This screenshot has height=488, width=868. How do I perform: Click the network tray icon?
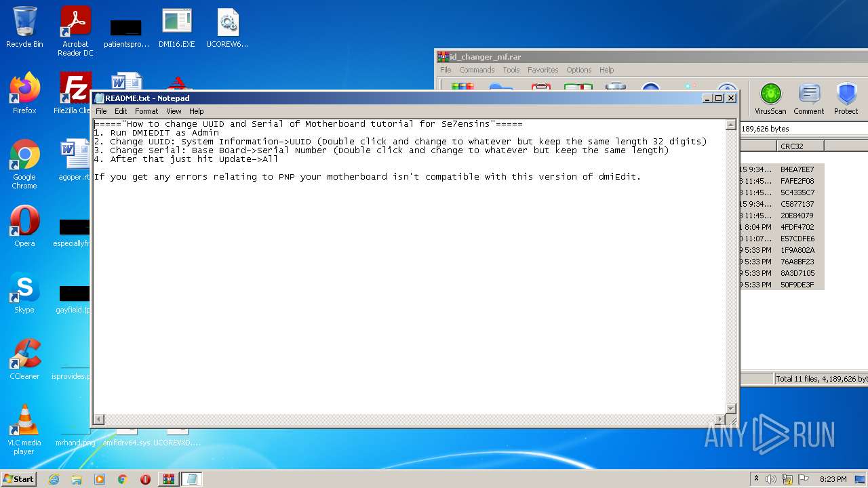click(x=787, y=479)
